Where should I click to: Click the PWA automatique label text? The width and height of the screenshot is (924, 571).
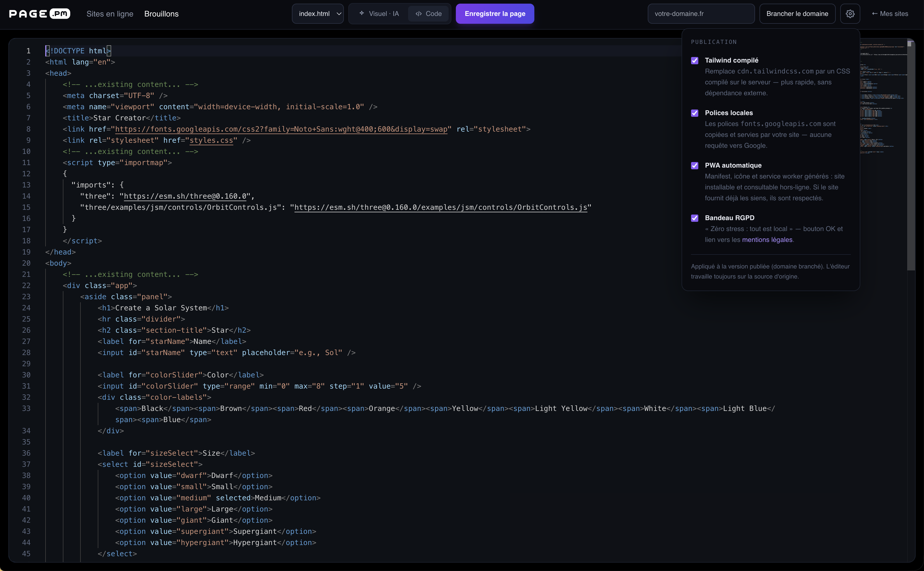click(x=733, y=165)
